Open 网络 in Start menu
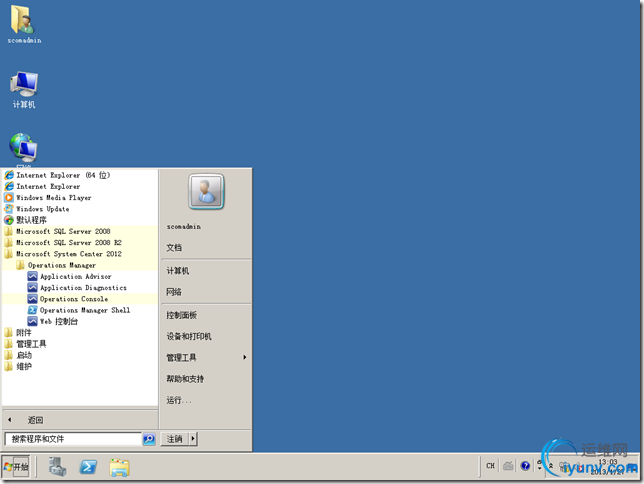This screenshot has height=484, width=644. (174, 292)
